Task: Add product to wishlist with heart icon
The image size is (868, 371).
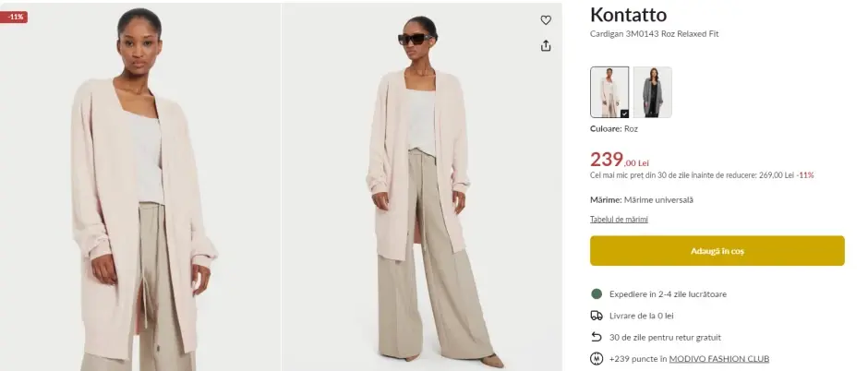Action: [546, 20]
